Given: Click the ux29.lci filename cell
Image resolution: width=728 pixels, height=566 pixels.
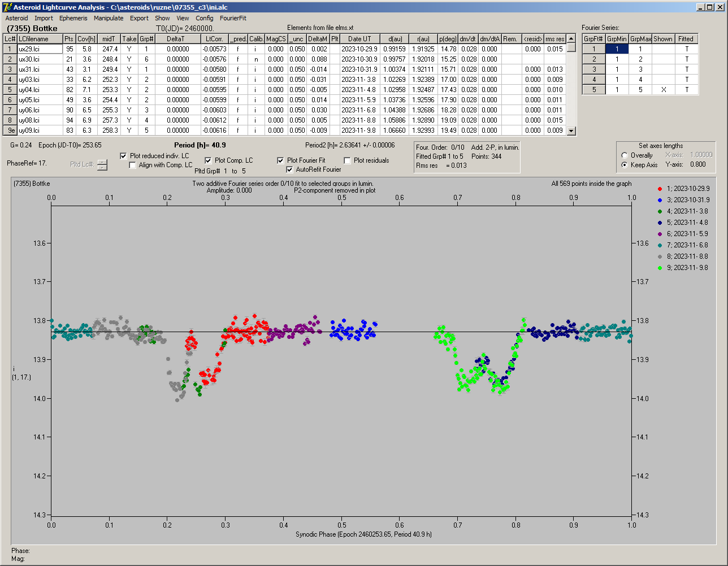Looking at the screenshot, I should coord(40,49).
